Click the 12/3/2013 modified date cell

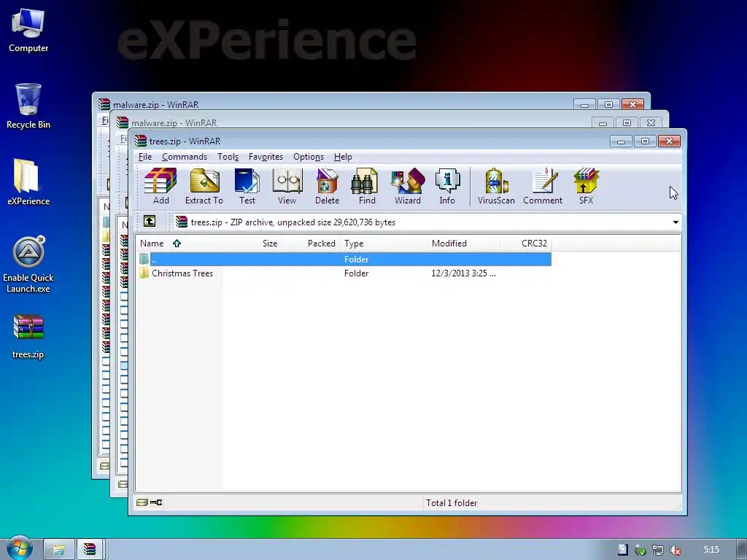463,273
